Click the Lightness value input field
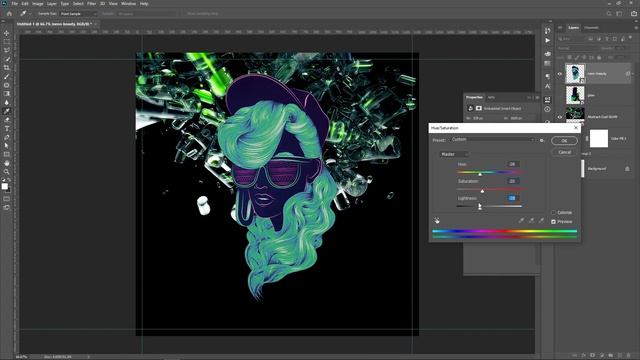 (x=513, y=198)
